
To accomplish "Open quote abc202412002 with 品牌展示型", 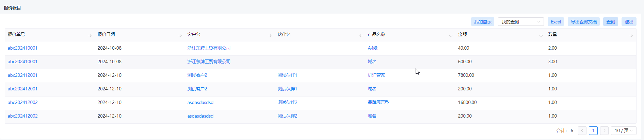I will click(x=23, y=102).
